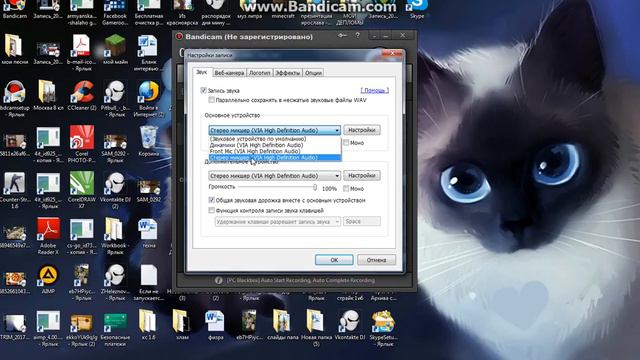Select the Корзина recycle bin

coord(149,141)
